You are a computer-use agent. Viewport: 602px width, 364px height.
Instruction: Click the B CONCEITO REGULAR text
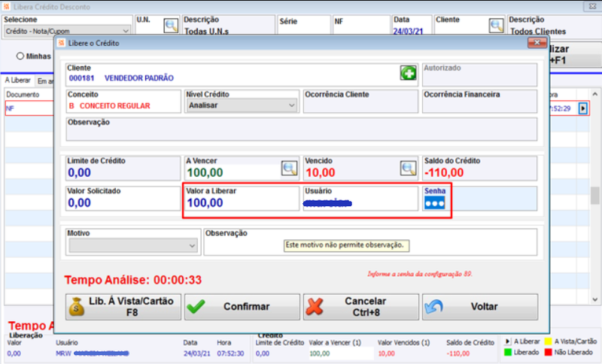tap(109, 106)
